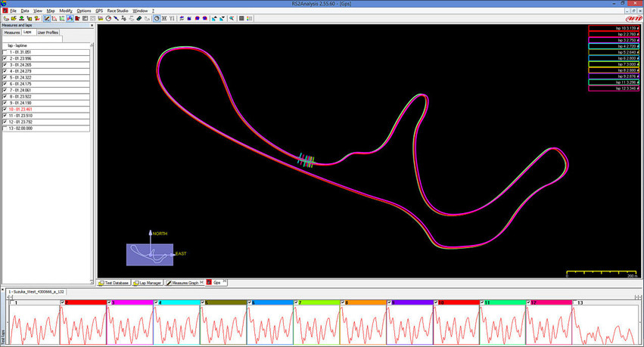The width and height of the screenshot is (644, 347).
Task: Open the File menu
Action: [13, 11]
